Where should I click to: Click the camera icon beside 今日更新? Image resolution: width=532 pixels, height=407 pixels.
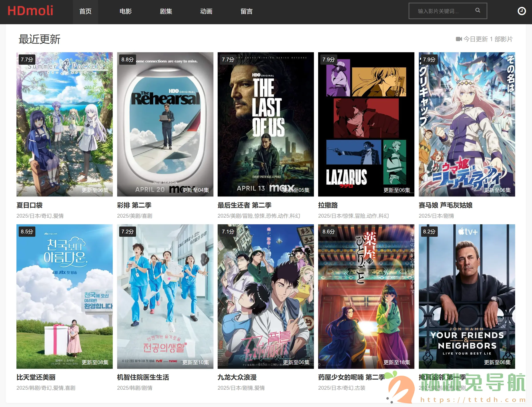[459, 39]
